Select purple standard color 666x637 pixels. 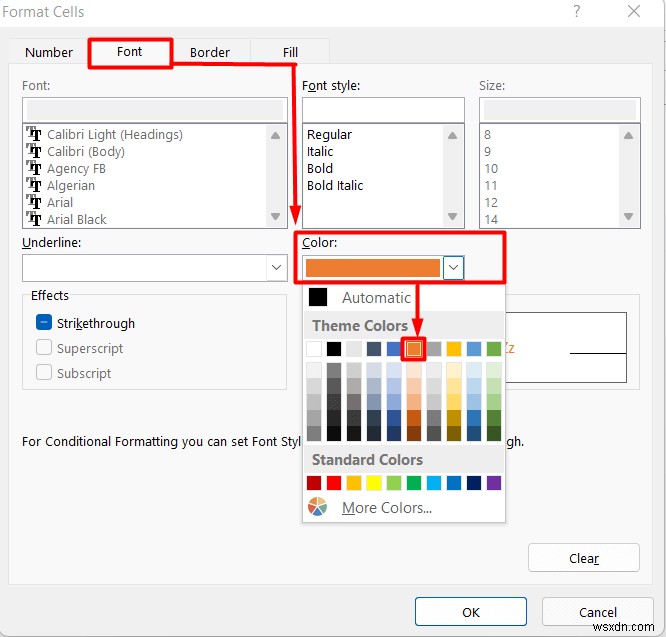click(x=494, y=483)
